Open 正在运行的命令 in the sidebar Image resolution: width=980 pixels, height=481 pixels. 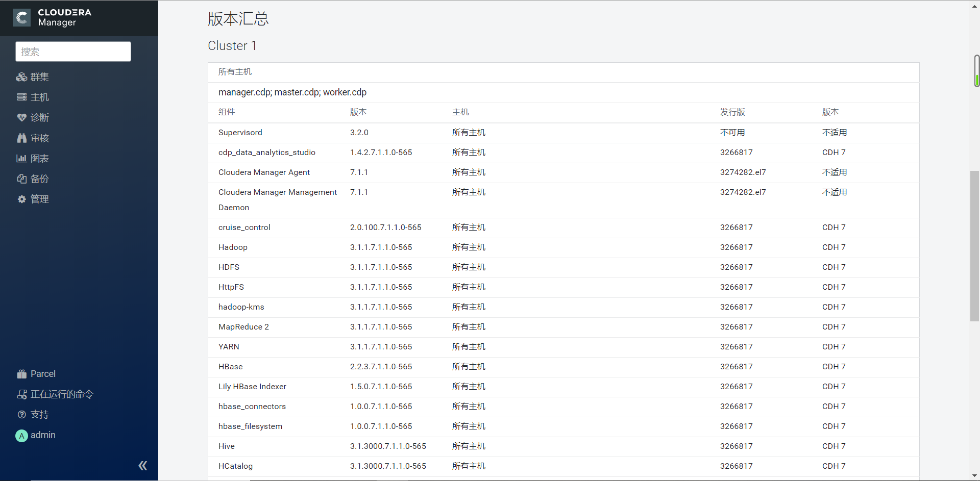point(62,394)
